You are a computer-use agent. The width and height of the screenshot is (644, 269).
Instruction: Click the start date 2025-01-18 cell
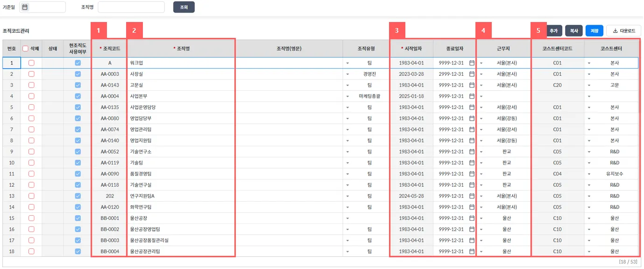[x=411, y=96]
